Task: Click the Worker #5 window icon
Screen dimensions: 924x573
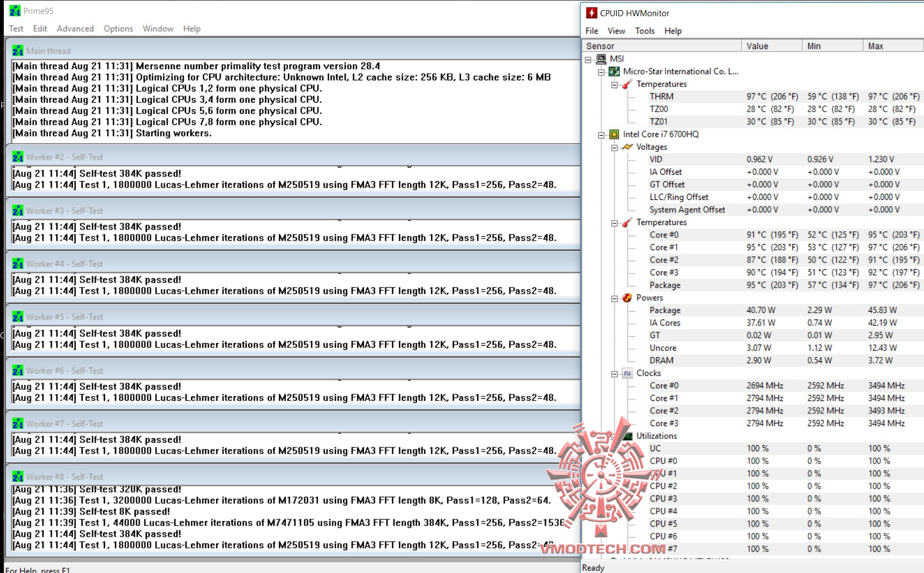Action: [x=18, y=317]
